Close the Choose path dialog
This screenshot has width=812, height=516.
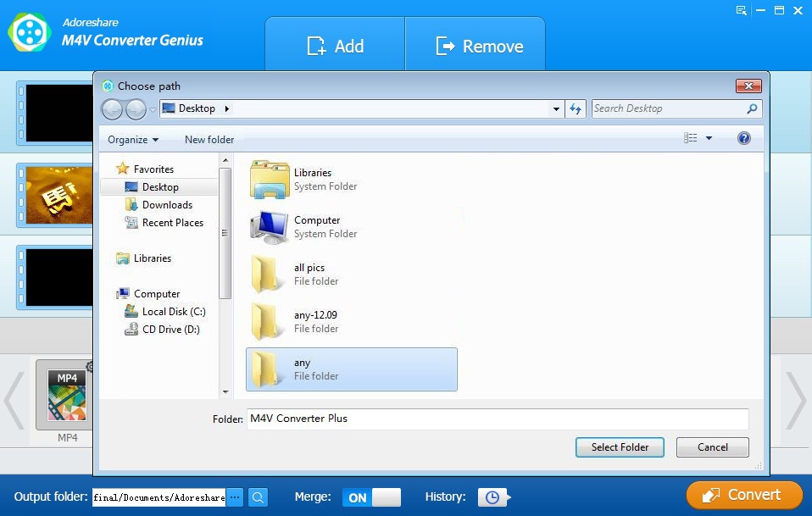(x=748, y=86)
